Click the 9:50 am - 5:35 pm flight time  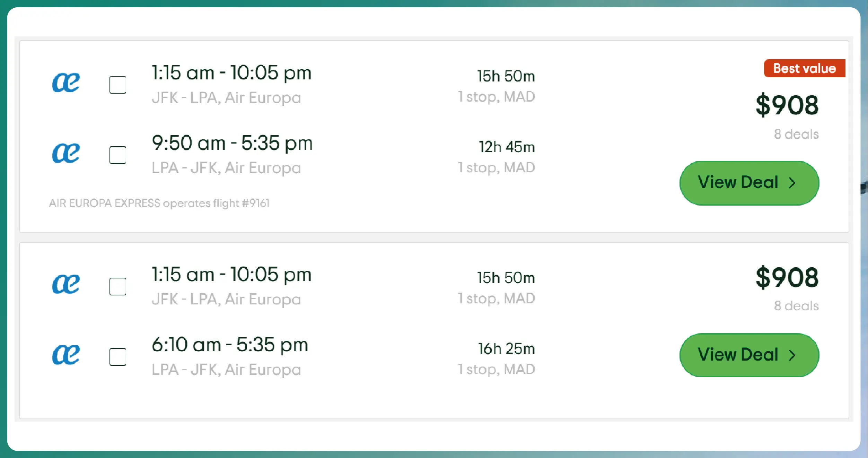point(232,143)
